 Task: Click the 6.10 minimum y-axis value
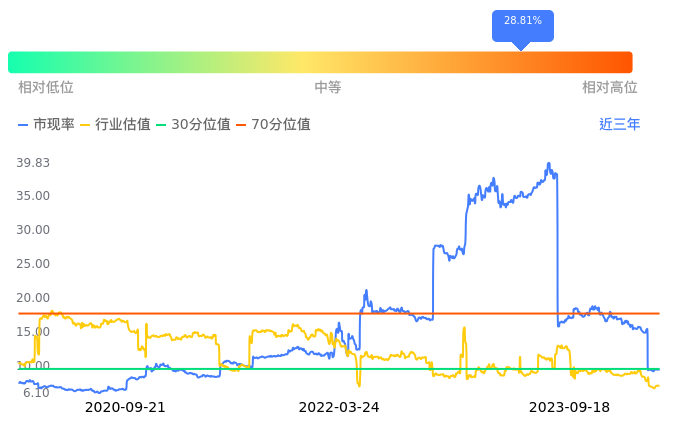tap(37, 393)
